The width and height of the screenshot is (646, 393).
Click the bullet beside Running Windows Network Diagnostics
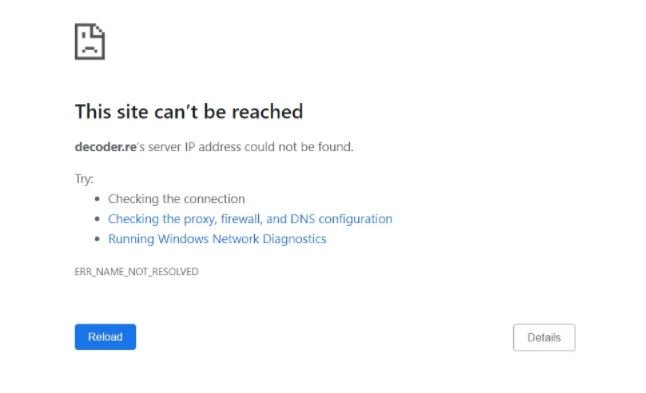97,239
